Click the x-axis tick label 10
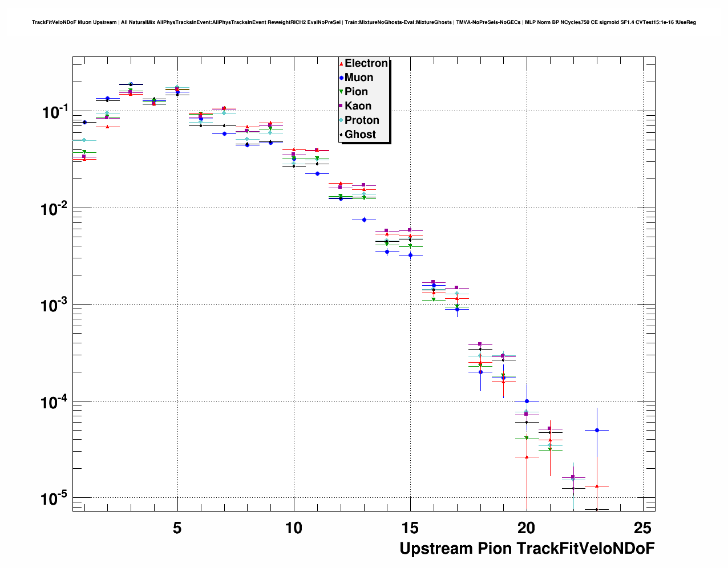This screenshot has width=728, height=568. (293, 528)
